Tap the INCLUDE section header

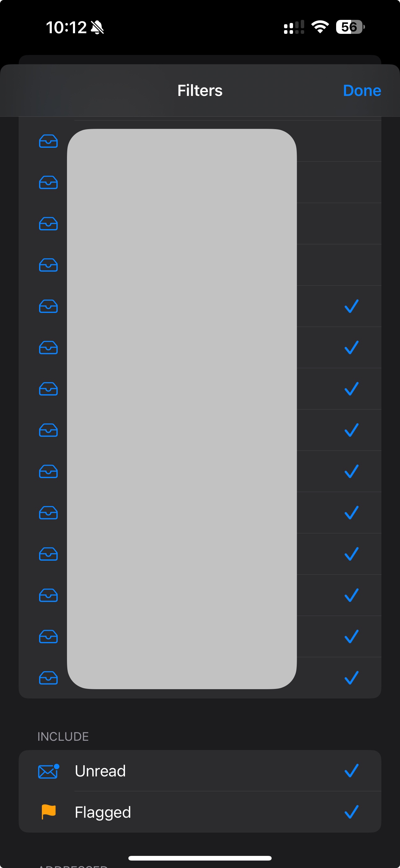(x=63, y=737)
